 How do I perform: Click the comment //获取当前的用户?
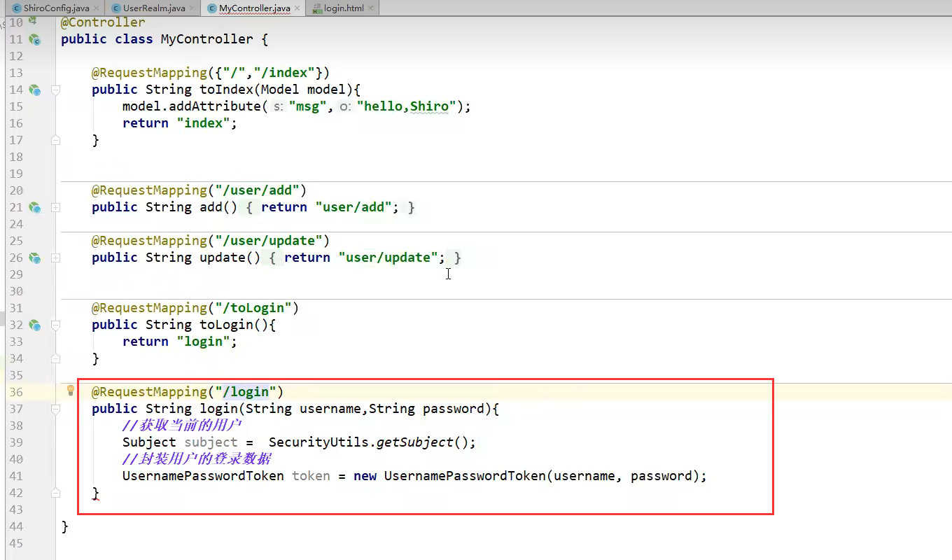tap(182, 426)
